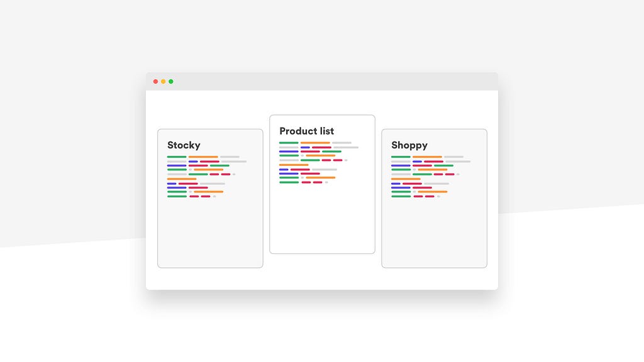Click the grey title bar of the mock window

coord(322,82)
